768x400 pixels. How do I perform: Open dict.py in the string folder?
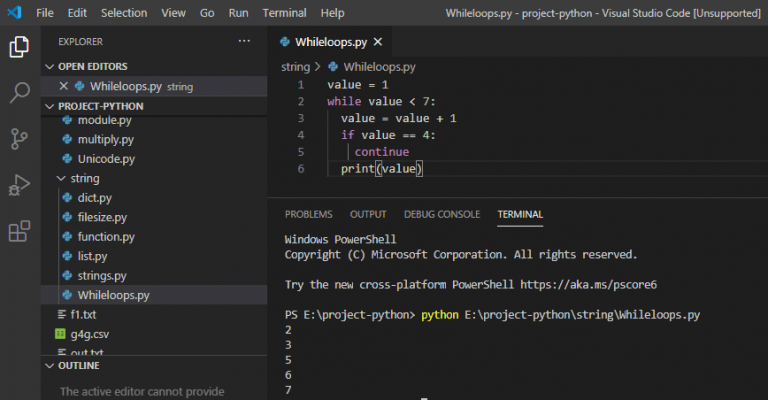point(95,198)
